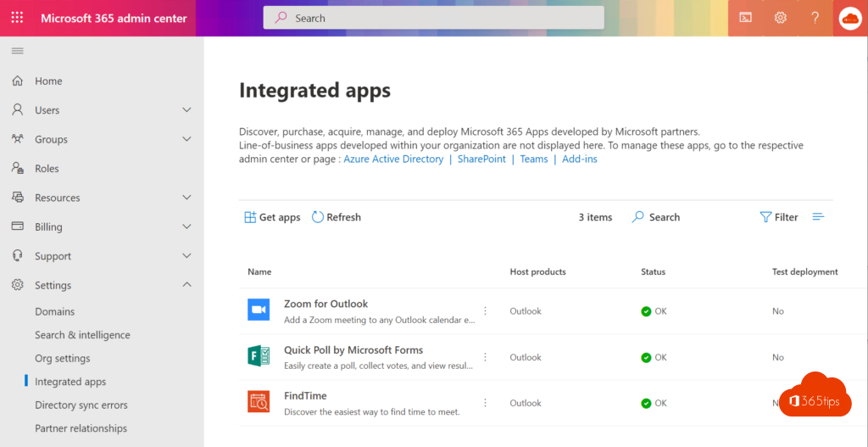Click No test deployment in Zoom row

coord(778,311)
